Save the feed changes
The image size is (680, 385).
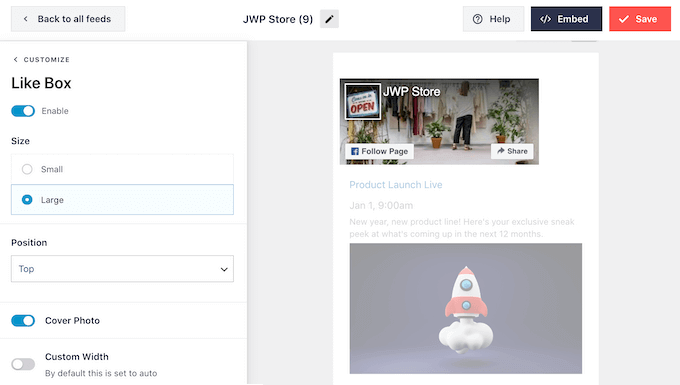pos(640,19)
